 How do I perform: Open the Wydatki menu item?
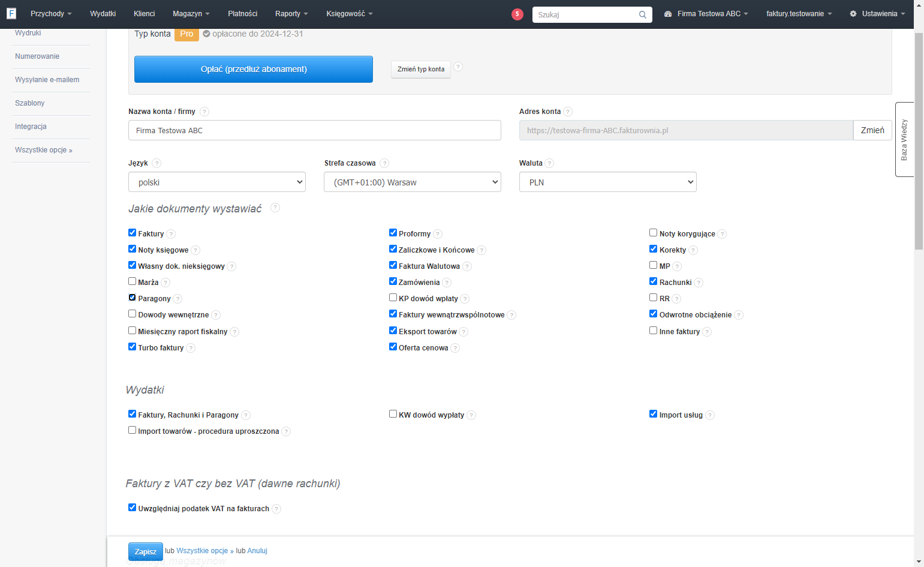click(103, 14)
